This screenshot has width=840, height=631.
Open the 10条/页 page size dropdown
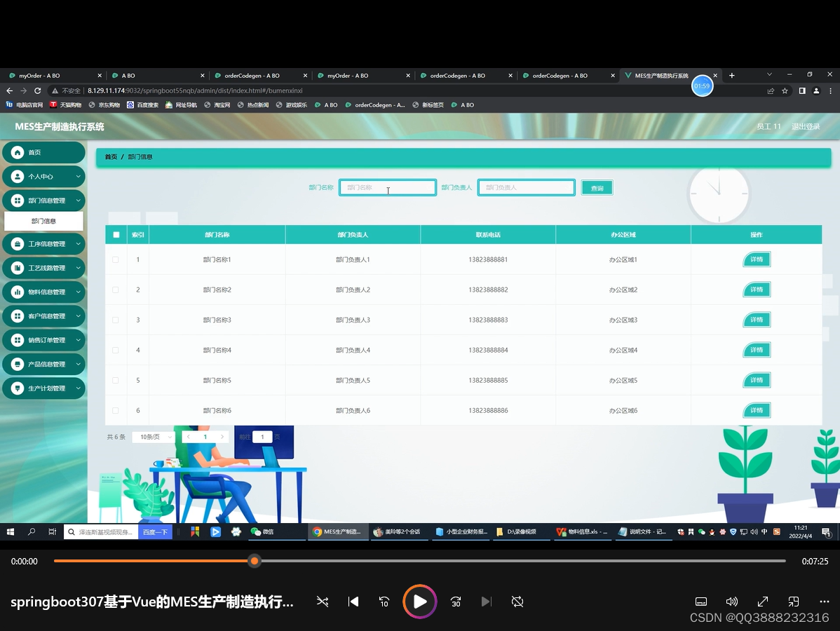(152, 436)
